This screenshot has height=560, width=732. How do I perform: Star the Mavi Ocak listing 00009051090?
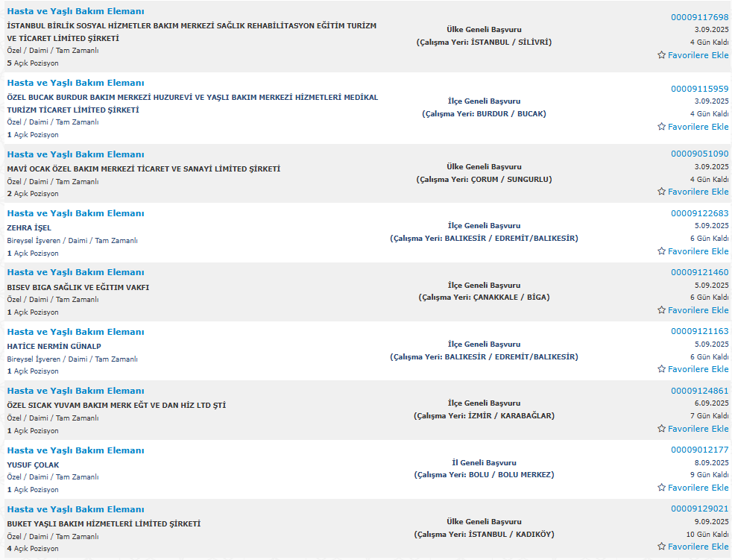click(x=661, y=192)
